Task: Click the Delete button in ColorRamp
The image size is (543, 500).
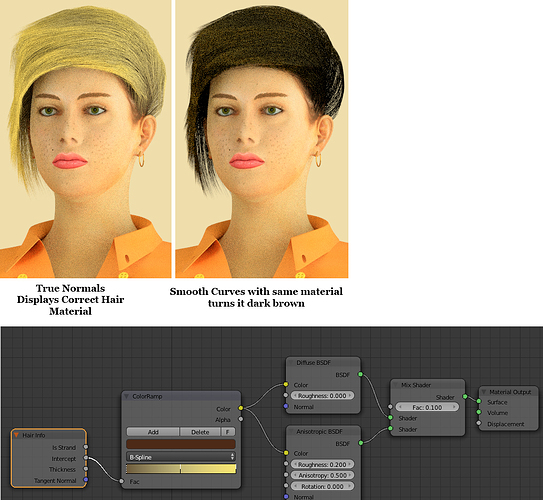Action: [x=200, y=432]
